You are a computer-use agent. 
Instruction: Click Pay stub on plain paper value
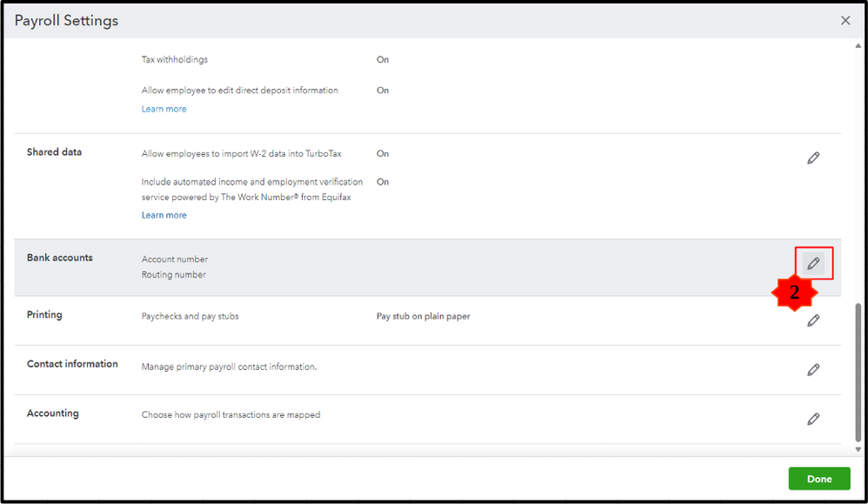pyautogui.click(x=423, y=316)
